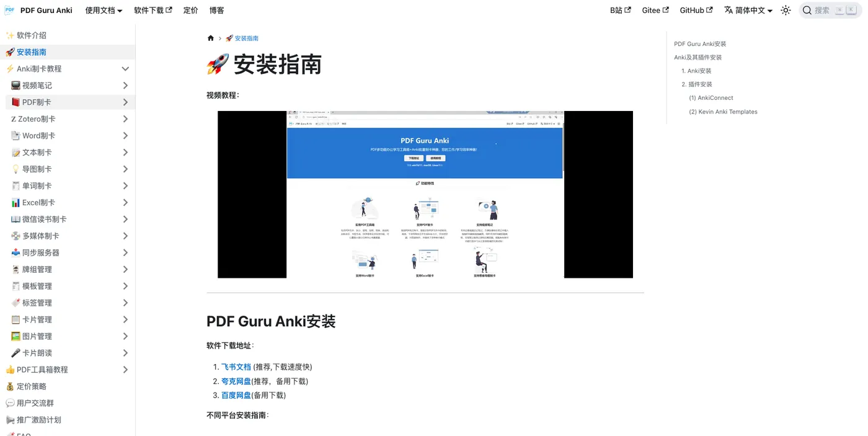Click the bar chart icon beside Excel制卡
This screenshot has height=436, width=868.
click(15, 203)
